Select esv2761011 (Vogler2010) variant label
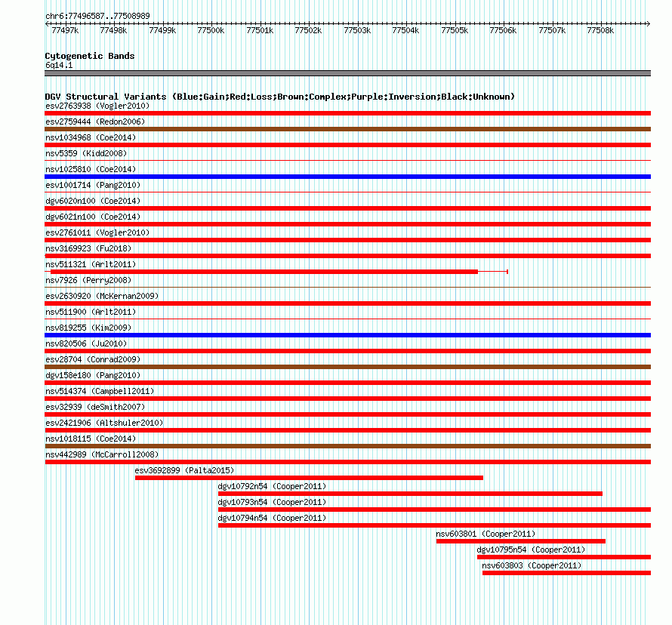Image resolution: width=672 pixels, height=625 pixels. (97, 232)
